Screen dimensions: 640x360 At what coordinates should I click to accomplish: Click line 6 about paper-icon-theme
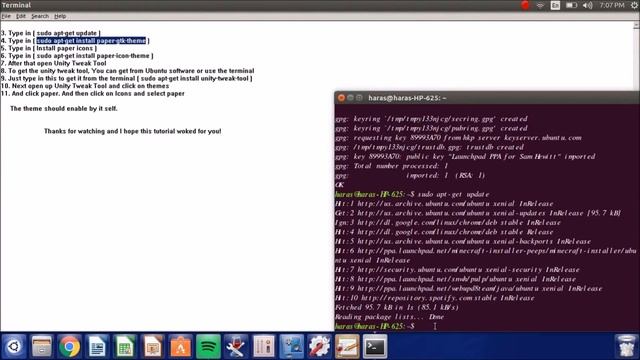[77, 56]
